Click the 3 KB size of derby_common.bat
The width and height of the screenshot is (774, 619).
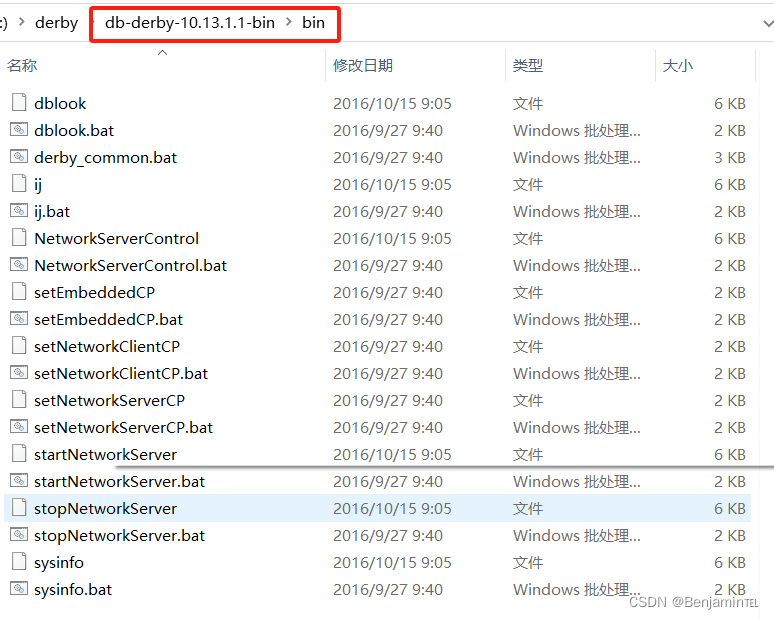point(730,158)
